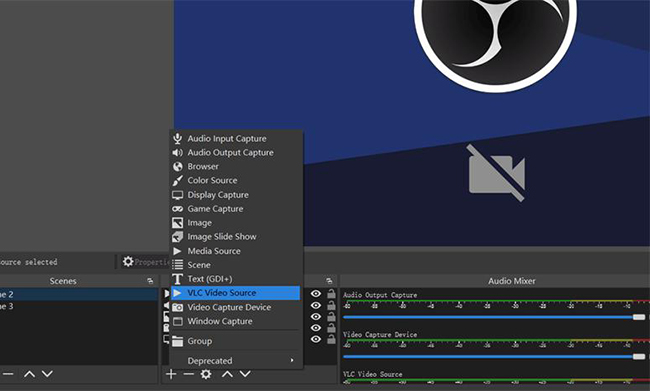This screenshot has height=391, width=650.
Task: Select the Image source entry
Action: point(235,223)
